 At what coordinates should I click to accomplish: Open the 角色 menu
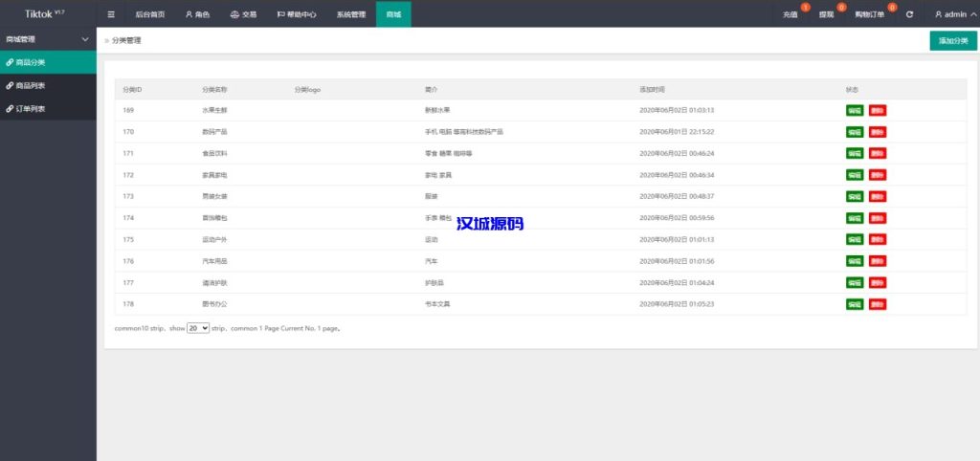pyautogui.click(x=197, y=14)
